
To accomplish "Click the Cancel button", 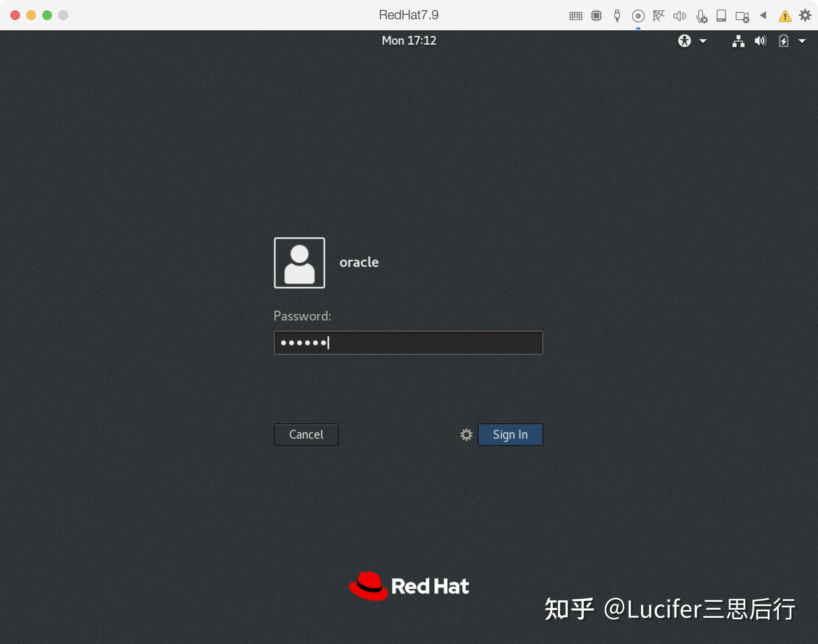I will pyautogui.click(x=306, y=434).
